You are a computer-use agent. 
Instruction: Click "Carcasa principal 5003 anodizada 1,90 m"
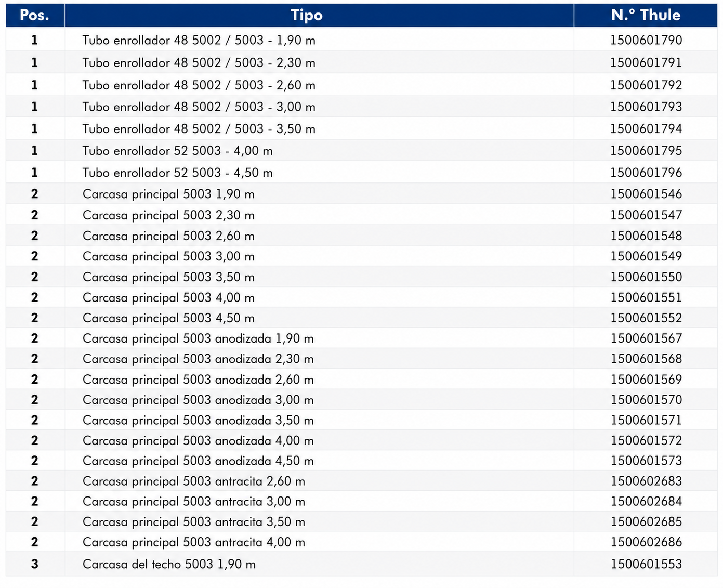pyautogui.click(x=198, y=338)
